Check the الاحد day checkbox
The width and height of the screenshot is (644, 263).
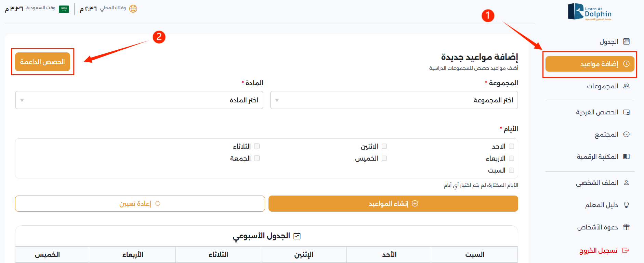[x=512, y=146]
